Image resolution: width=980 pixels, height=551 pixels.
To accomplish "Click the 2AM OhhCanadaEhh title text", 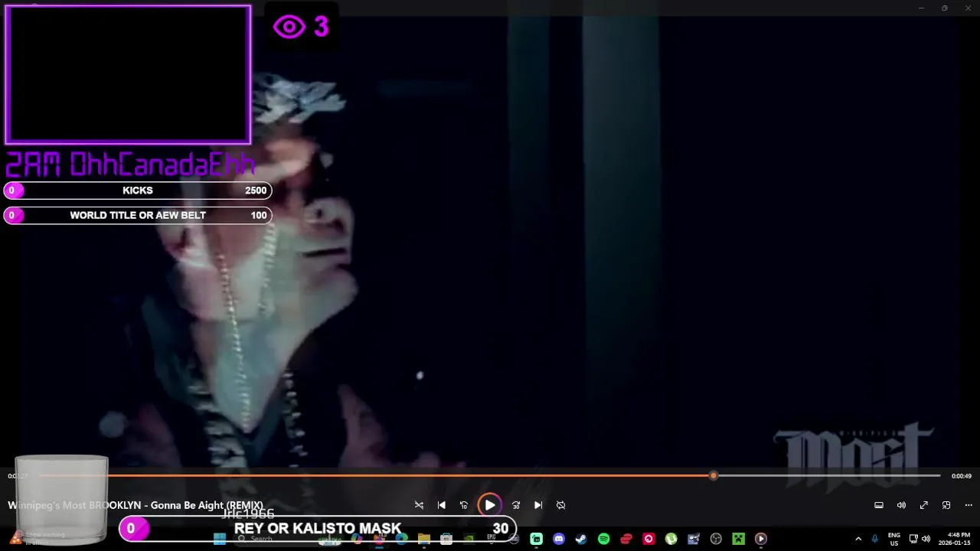I will tap(130, 164).
